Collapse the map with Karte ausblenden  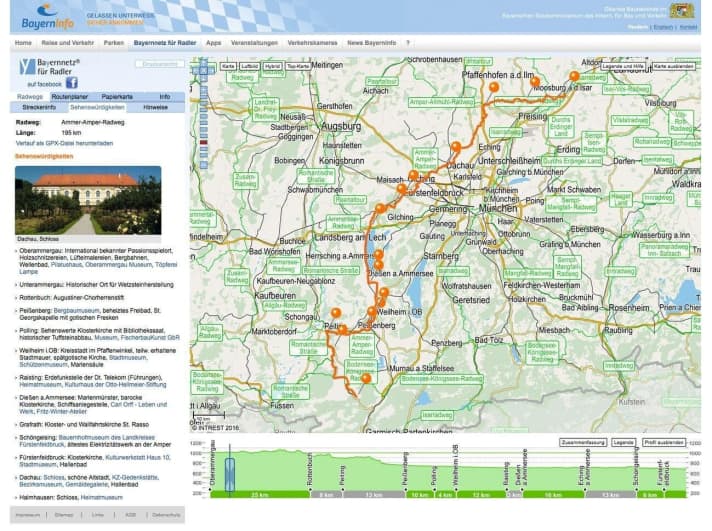tap(675, 66)
